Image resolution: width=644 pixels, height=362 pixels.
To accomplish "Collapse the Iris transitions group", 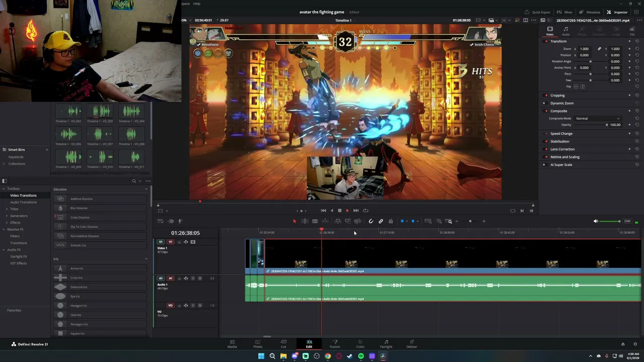I will tap(146, 259).
